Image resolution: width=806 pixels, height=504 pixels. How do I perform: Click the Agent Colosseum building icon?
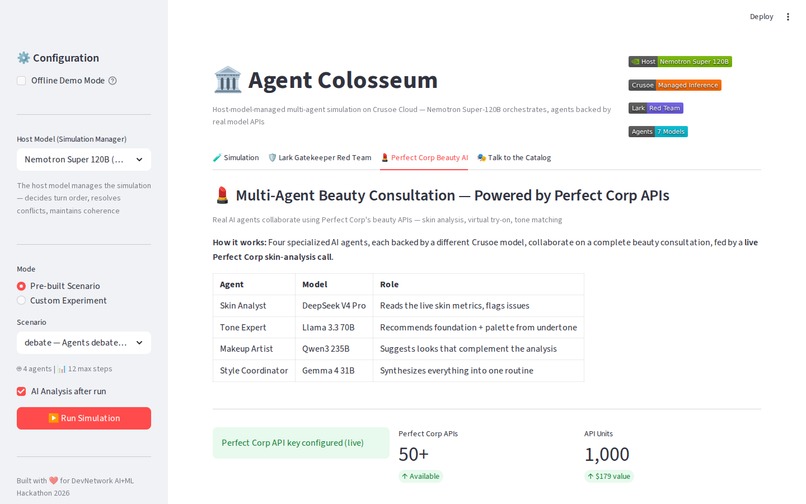227,80
